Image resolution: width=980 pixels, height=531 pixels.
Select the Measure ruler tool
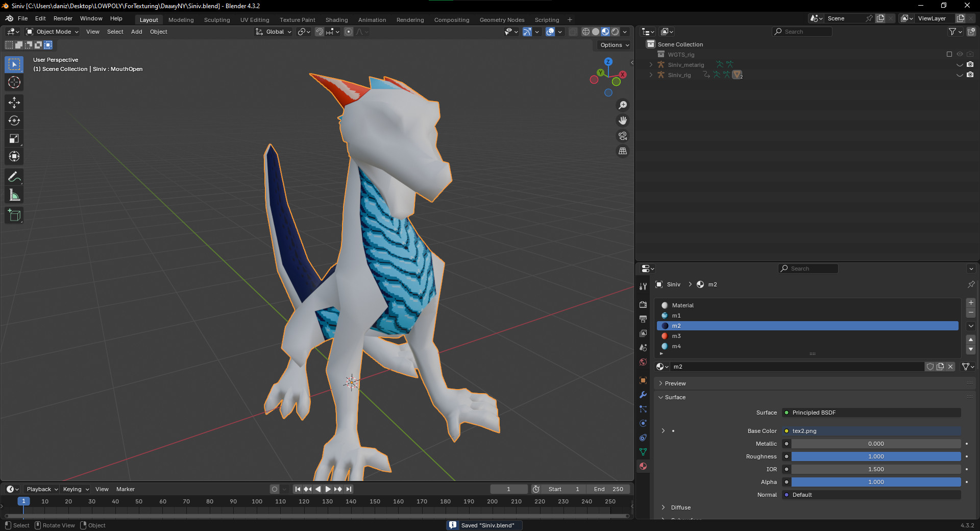14,195
